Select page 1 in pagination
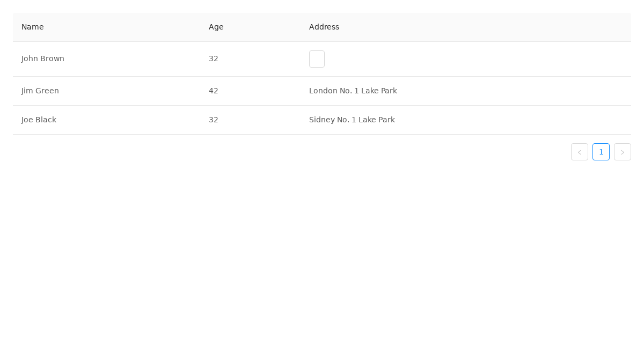 pos(601,152)
